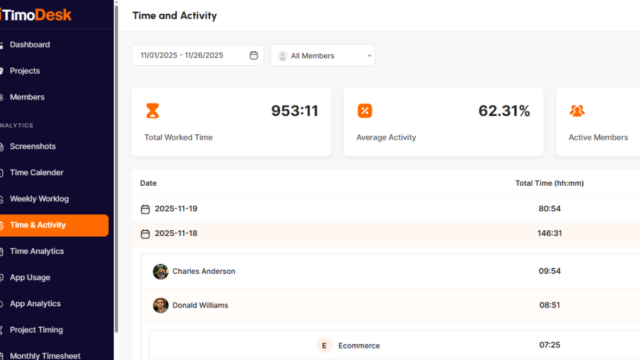Click Total Time (hh:mm) column header
Viewport: 640px width, 360px height.
pos(549,183)
